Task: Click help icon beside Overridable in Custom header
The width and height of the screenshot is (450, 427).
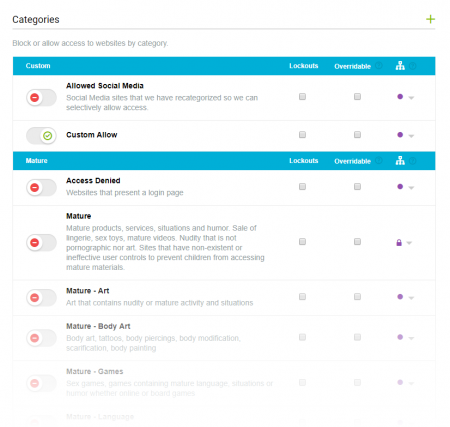Action: point(379,66)
